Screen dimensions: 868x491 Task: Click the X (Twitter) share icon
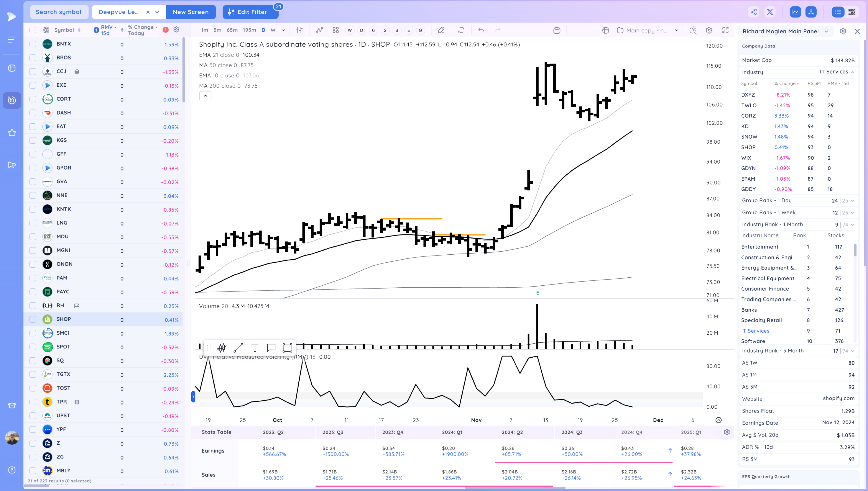tap(770, 12)
